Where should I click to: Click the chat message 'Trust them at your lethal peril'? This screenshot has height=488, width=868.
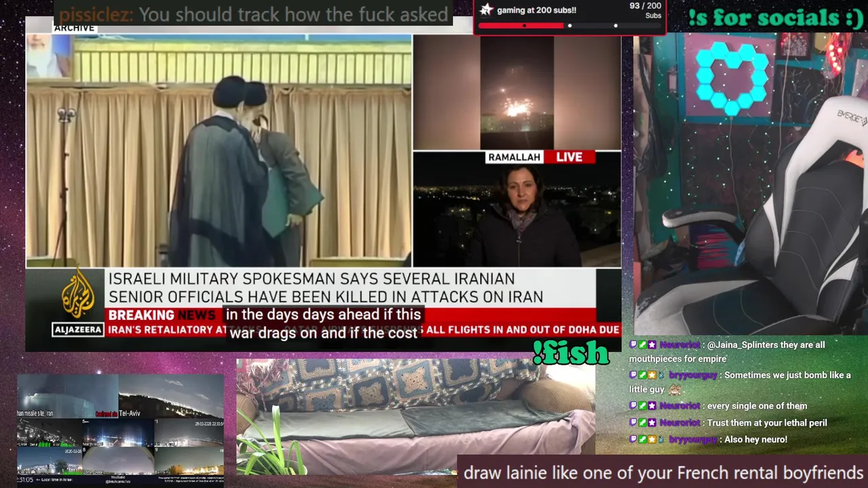[x=766, y=423]
